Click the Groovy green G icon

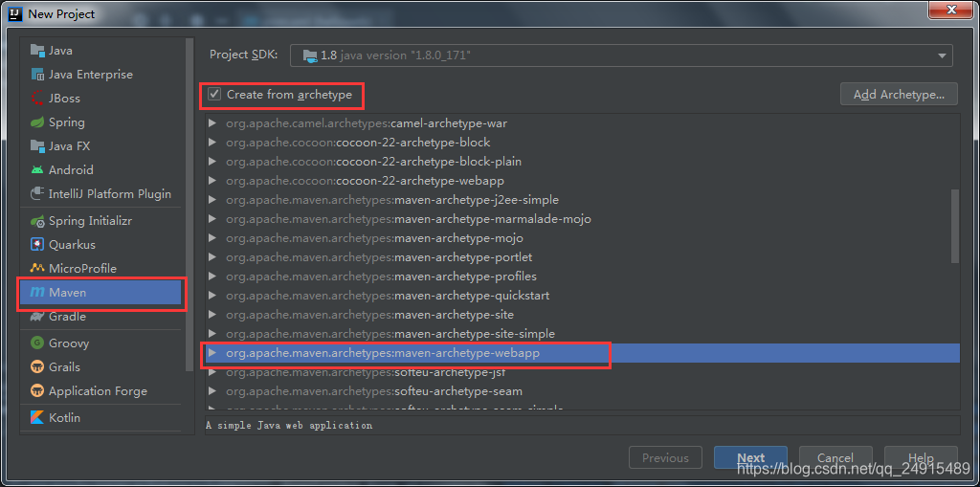tap(37, 343)
